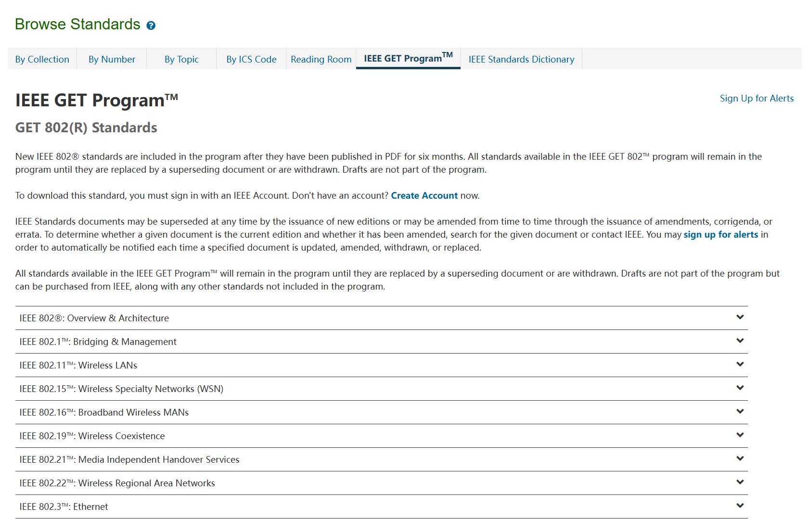Click the Browse Standards heading
The image size is (809, 532).
click(x=77, y=24)
